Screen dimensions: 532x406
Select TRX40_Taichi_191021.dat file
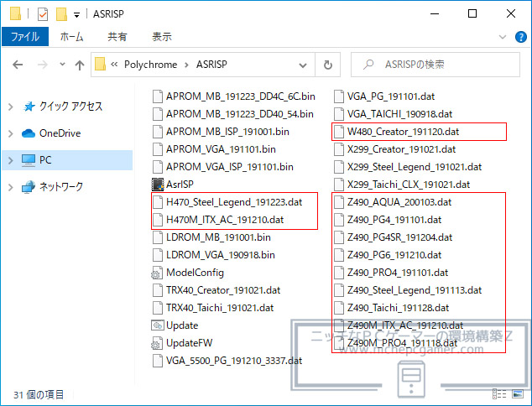(x=213, y=308)
